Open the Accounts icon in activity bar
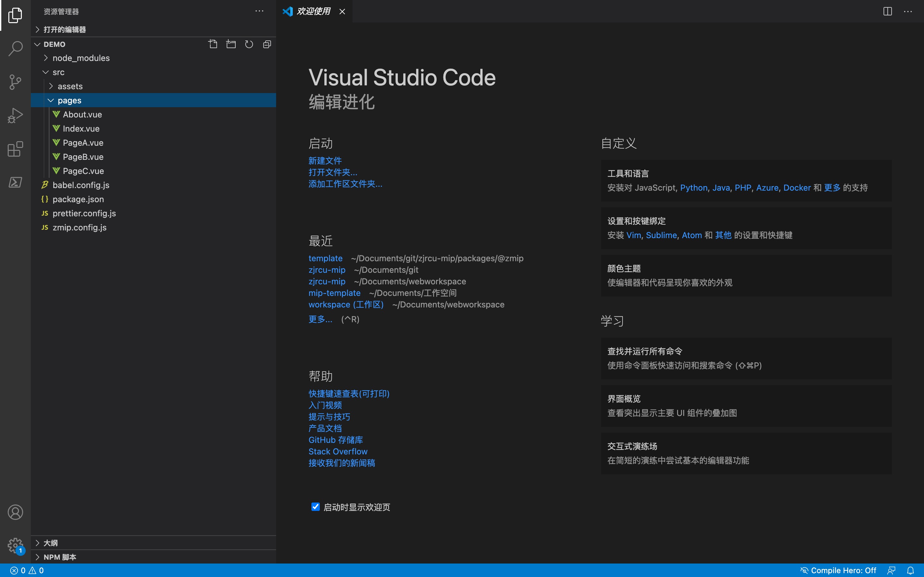This screenshot has height=577, width=924. (x=15, y=512)
